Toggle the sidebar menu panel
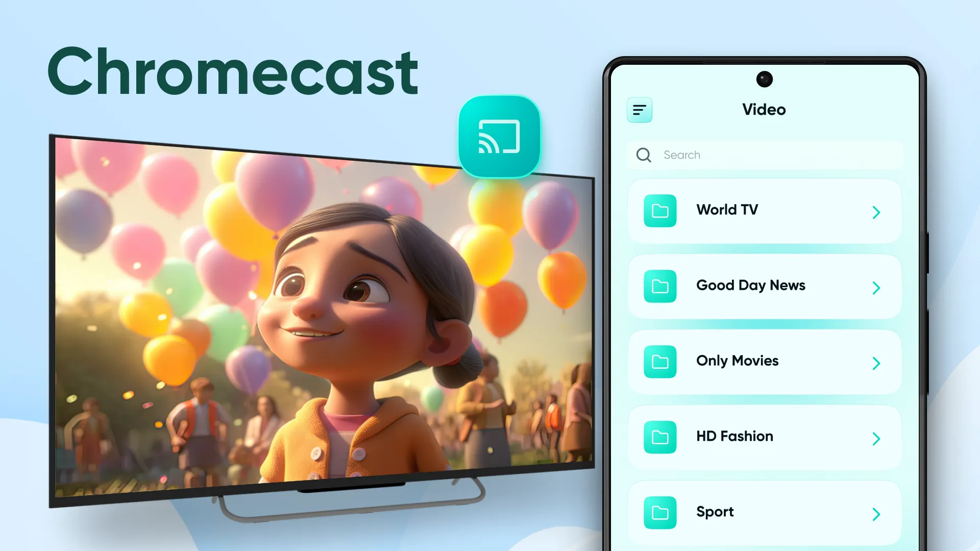The width and height of the screenshot is (980, 551). click(640, 109)
